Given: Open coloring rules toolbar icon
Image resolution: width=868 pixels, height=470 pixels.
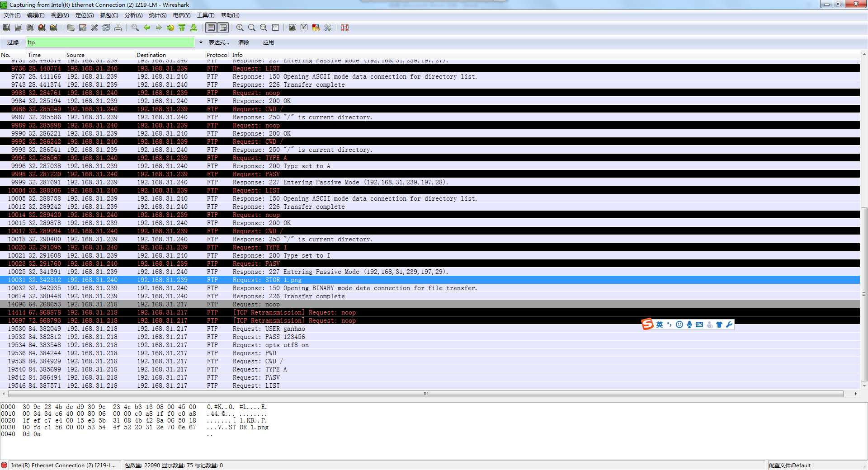Looking at the screenshot, I should pyautogui.click(x=316, y=28).
